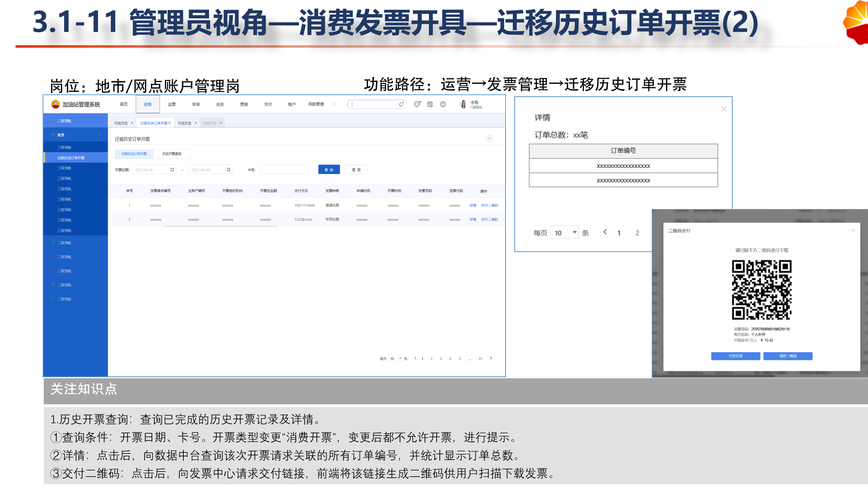Click the 加油站管理系统 logo

point(56,104)
